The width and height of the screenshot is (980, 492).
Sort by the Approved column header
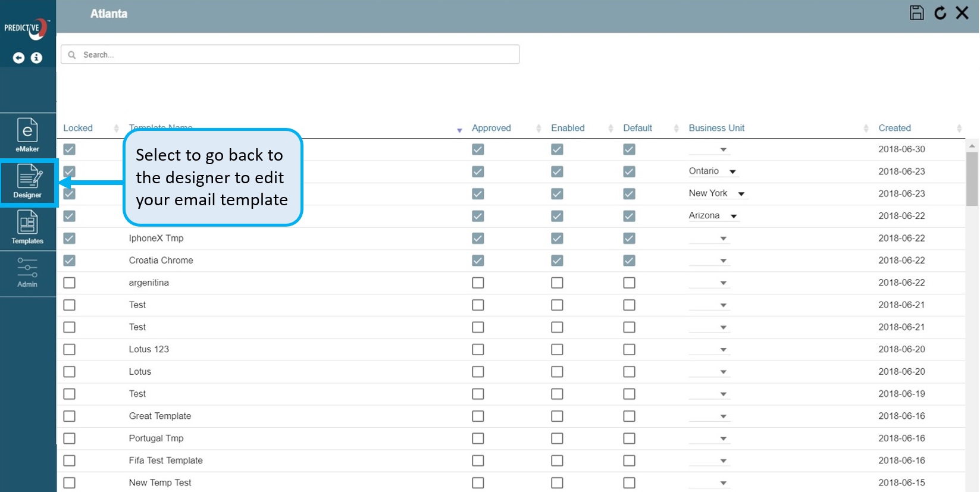[x=491, y=128]
